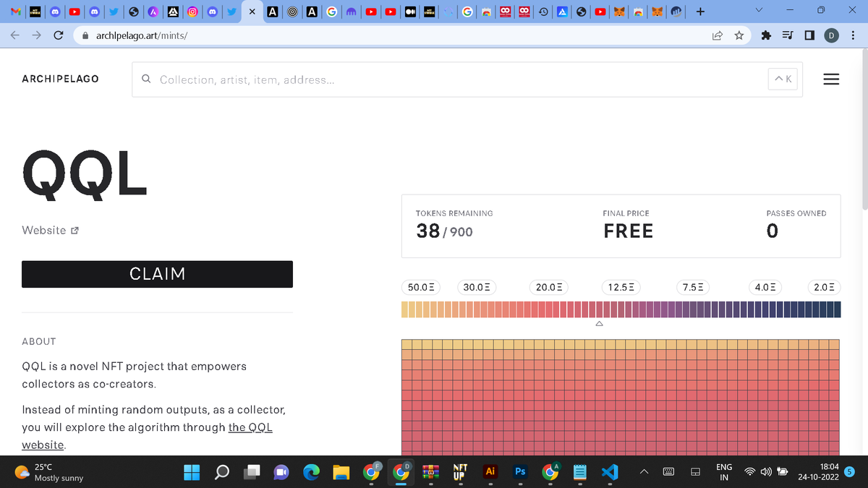The height and width of the screenshot is (488, 868).
Task: Open Adobe Photoshop from taskbar
Action: tap(520, 472)
